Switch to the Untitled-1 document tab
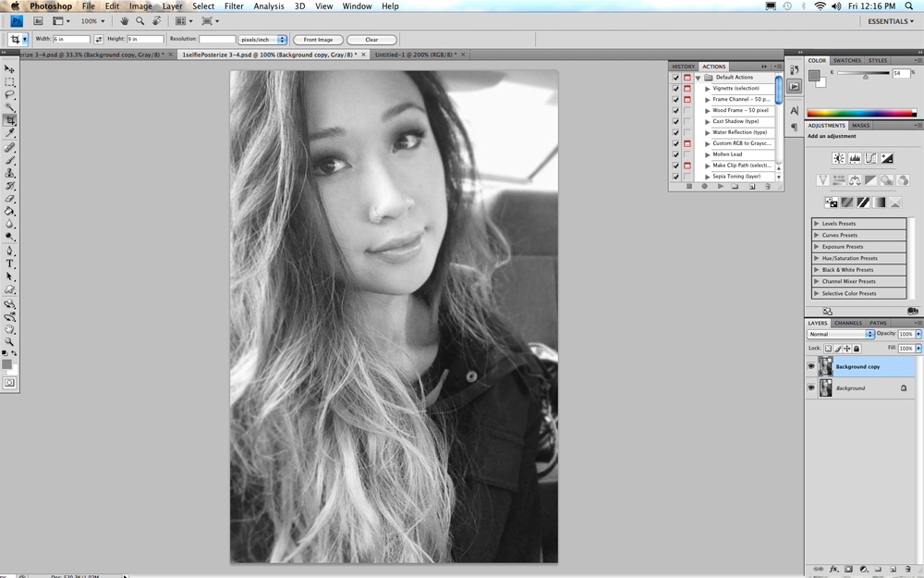This screenshot has height=578, width=924. (x=416, y=55)
